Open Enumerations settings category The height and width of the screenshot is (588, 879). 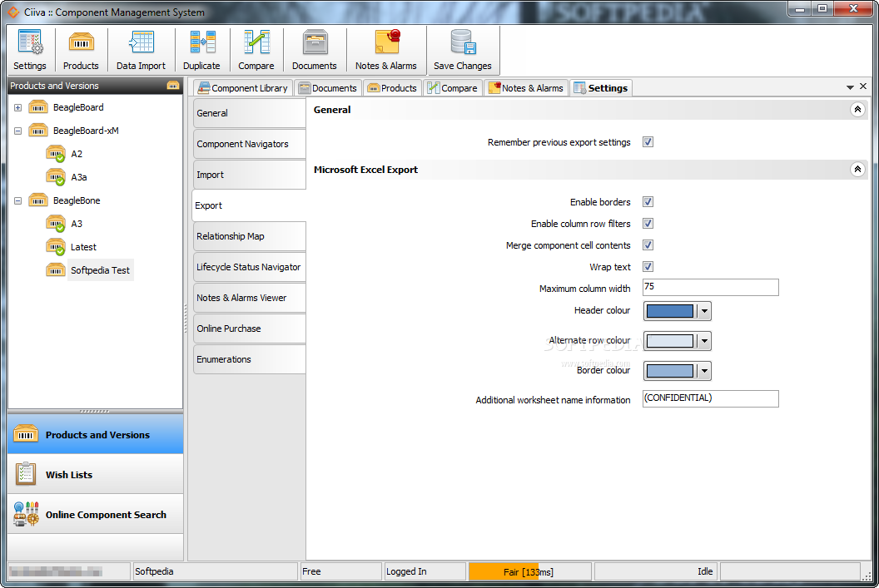(250, 359)
